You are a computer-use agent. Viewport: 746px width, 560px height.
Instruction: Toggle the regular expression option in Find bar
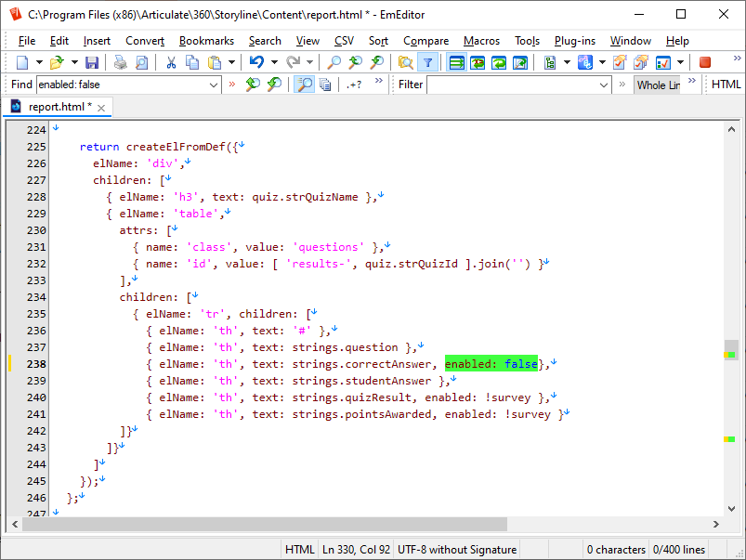[354, 85]
